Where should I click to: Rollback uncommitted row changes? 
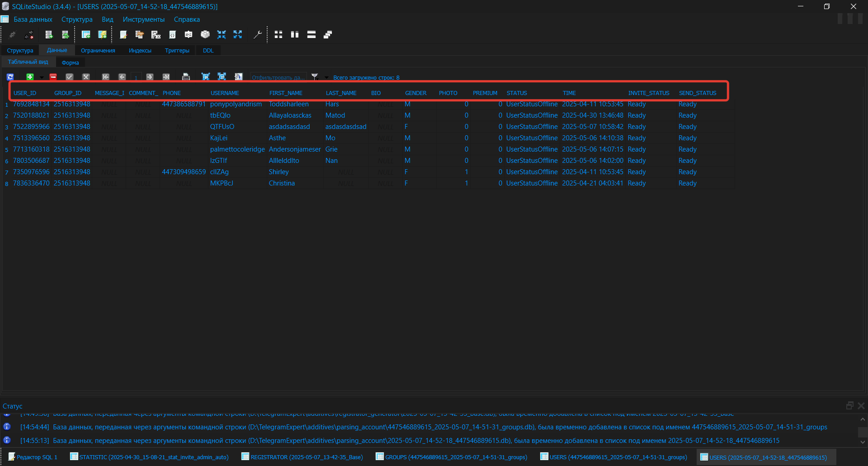tap(86, 77)
